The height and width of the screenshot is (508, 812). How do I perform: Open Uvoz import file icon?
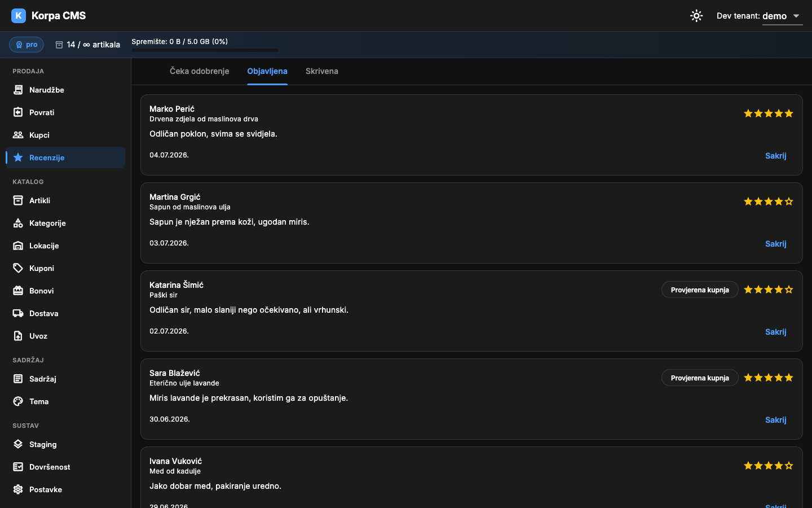pos(18,336)
